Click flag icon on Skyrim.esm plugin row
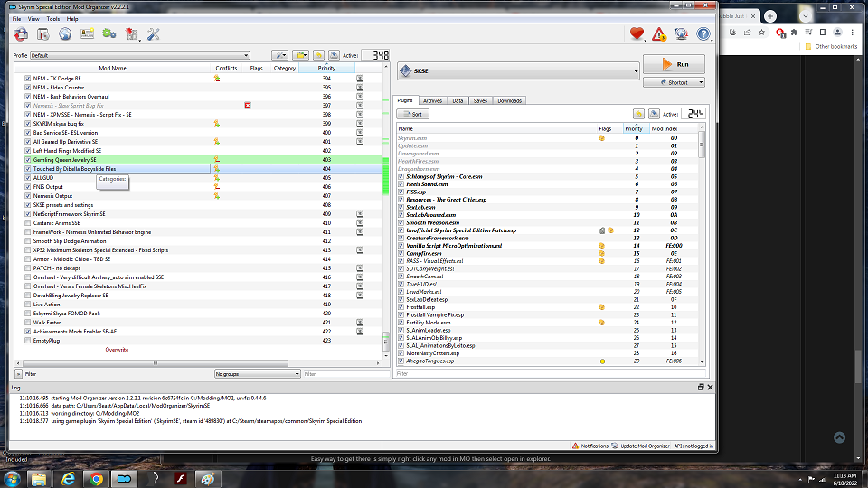The width and height of the screenshot is (868, 488). (x=602, y=138)
